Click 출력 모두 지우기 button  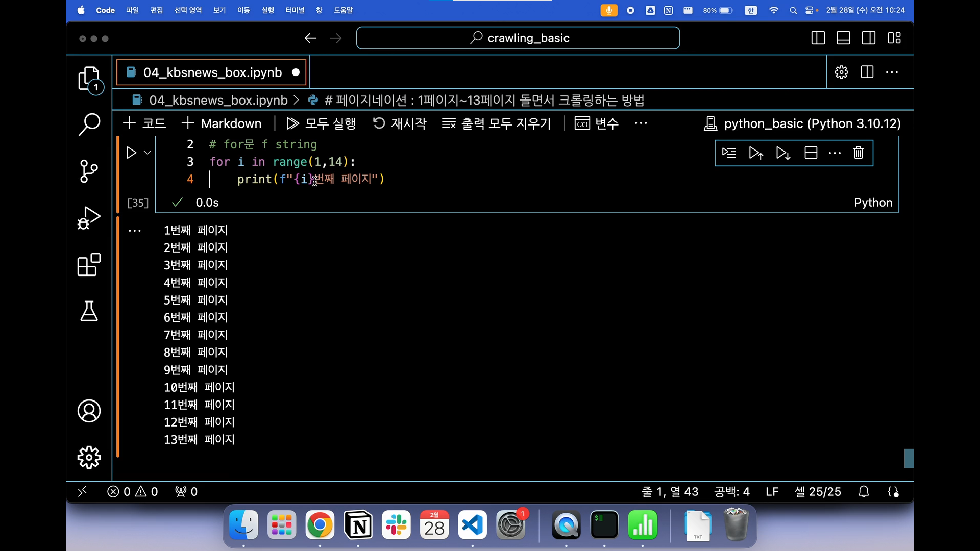pyautogui.click(x=496, y=123)
